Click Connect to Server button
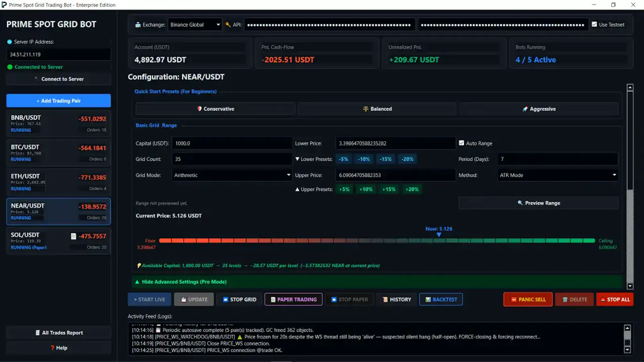 [x=58, y=79]
